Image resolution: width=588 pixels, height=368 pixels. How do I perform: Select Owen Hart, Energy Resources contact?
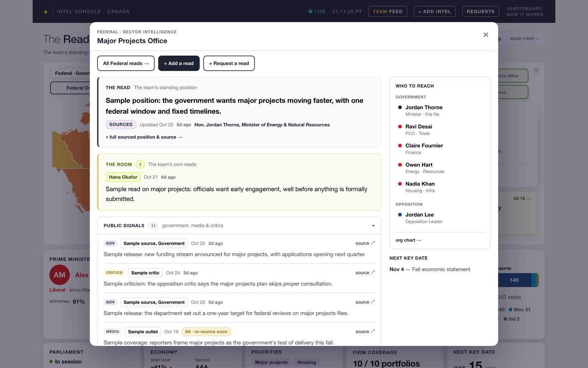[x=424, y=168]
